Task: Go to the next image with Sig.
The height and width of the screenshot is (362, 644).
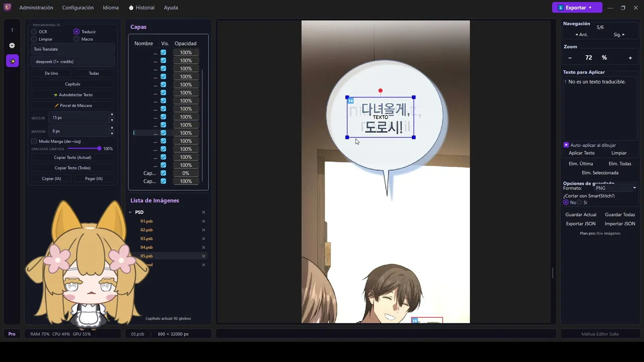Action: coord(619,35)
